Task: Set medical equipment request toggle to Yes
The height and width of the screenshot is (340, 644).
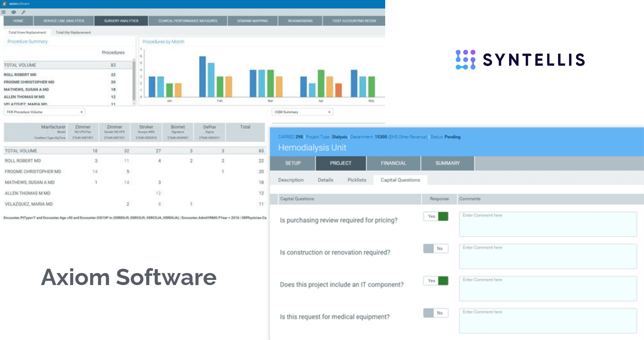Action: coord(435,313)
